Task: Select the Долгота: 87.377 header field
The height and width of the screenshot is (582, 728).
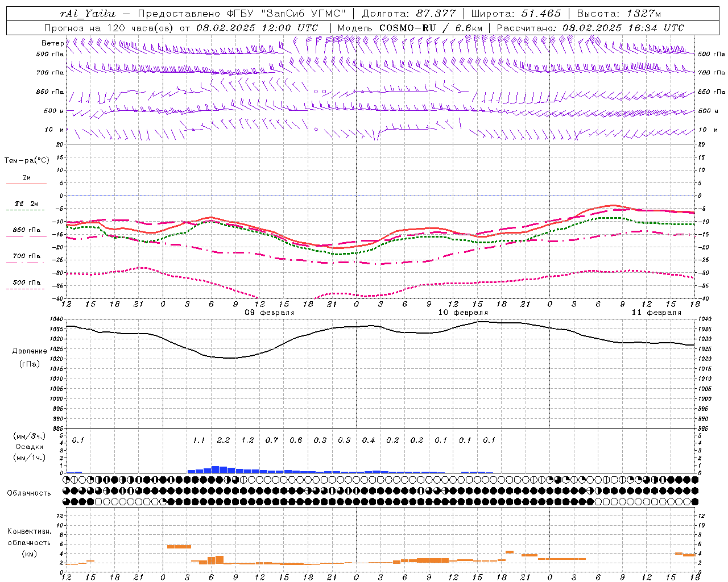Action: (x=409, y=14)
